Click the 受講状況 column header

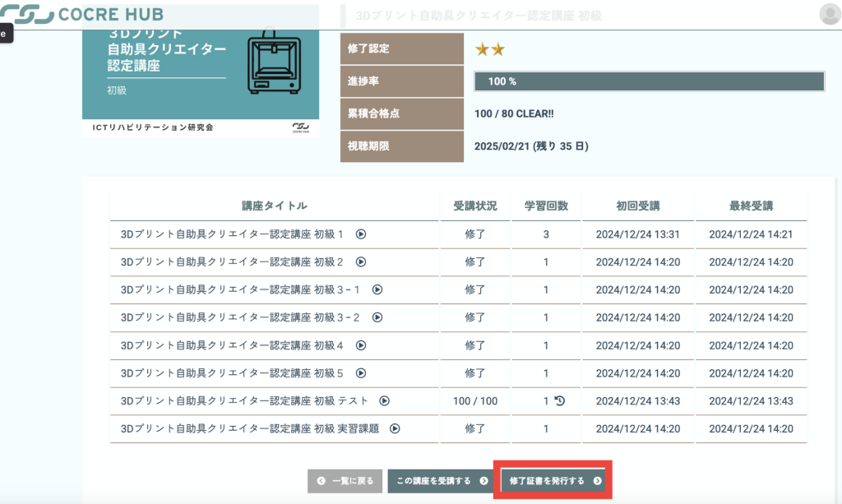475,206
